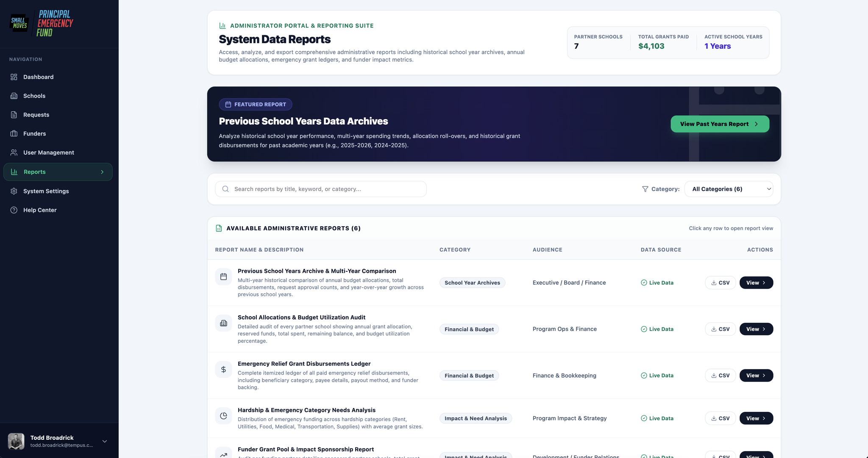Click Financial & Budget tag in Emergency Relief row
The image size is (868, 458).
click(469, 375)
